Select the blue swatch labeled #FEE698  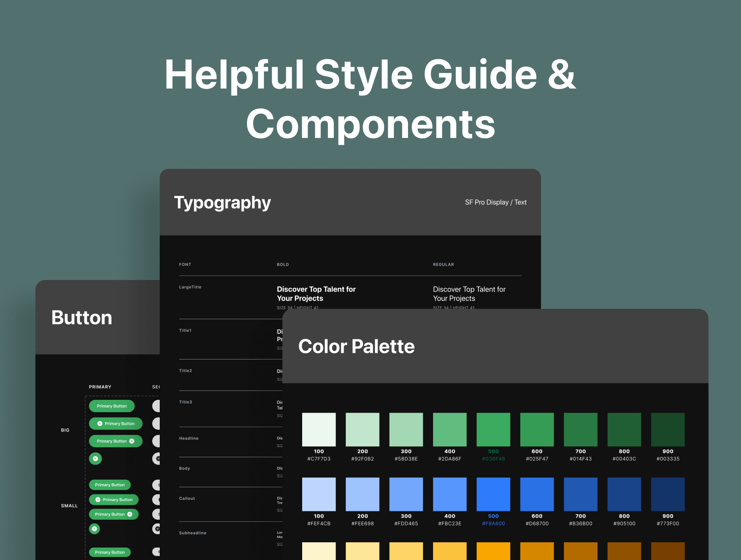363,494
